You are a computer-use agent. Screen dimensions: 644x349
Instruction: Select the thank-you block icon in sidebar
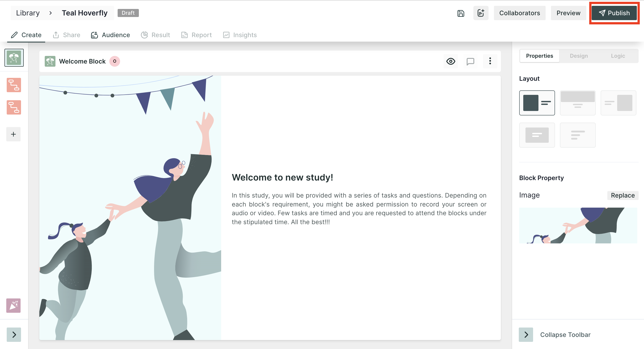(x=13, y=305)
